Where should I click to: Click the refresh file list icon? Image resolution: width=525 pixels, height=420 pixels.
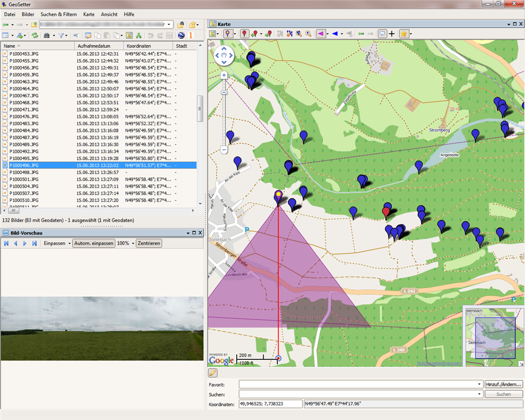[x=34, y=36]
